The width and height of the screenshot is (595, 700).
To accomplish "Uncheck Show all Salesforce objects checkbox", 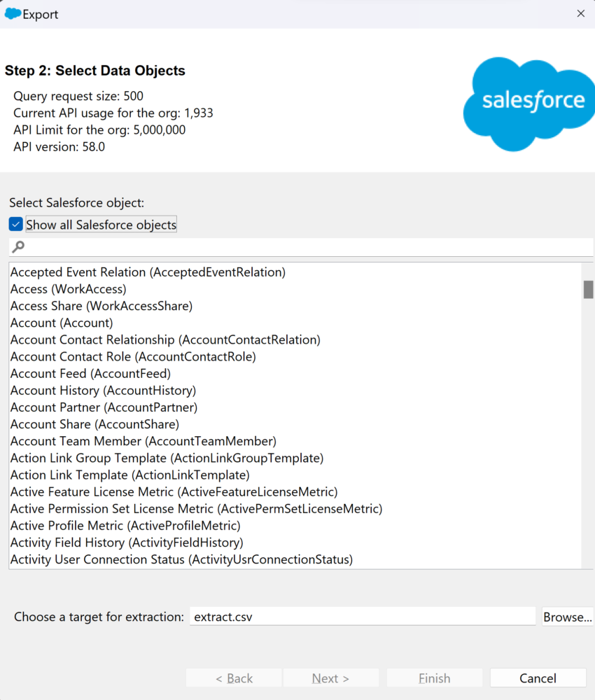I will (15, 224).
